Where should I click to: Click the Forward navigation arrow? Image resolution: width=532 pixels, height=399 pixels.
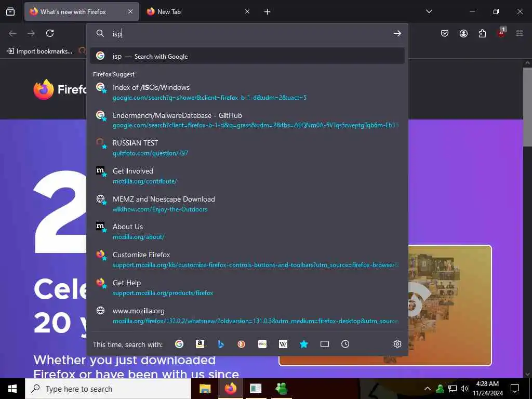tap(31, 33)
